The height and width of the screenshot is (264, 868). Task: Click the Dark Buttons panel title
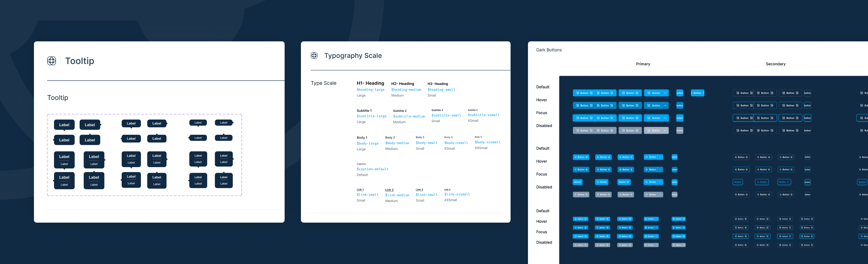[549, 50]
